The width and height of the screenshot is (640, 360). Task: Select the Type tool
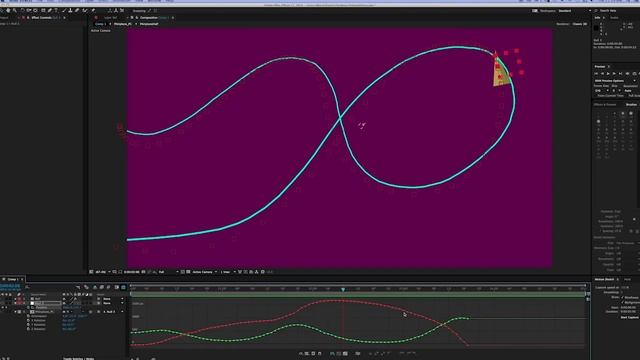pyautogui.click(x=56, y=11)
